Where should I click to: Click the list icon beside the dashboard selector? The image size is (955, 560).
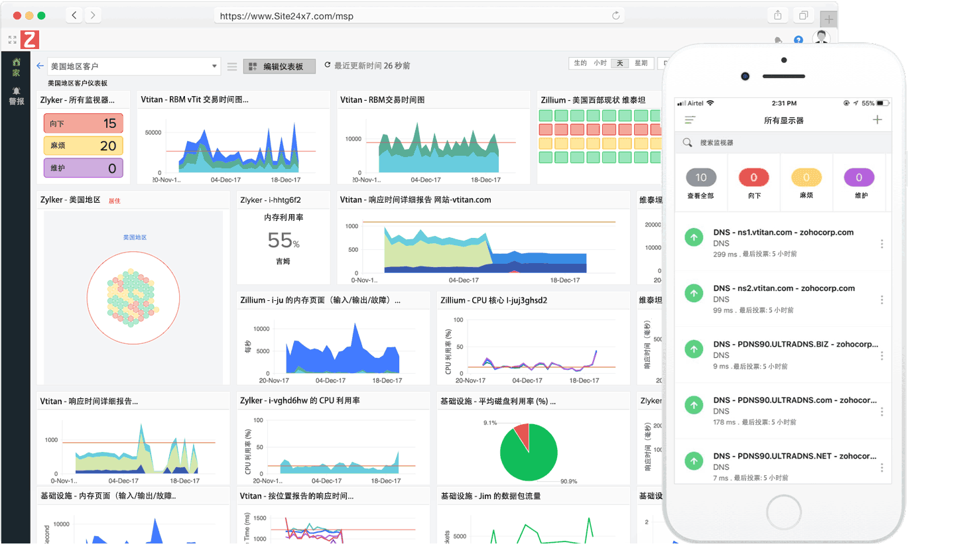231,66
